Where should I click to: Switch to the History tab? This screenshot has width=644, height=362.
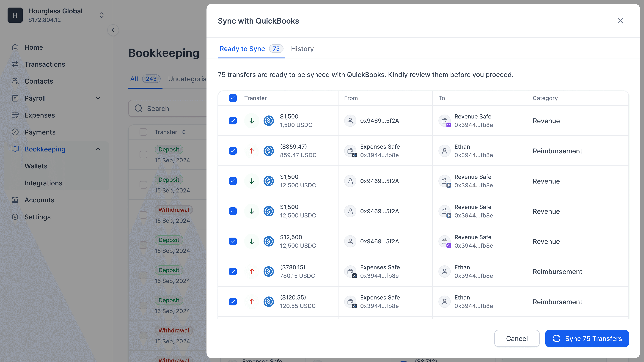pos(302,49)
